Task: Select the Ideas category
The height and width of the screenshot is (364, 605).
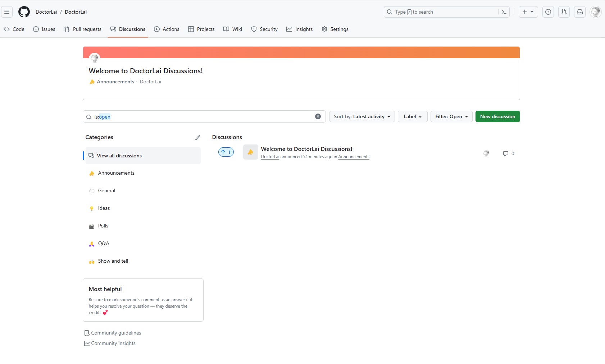Action: [x=143, y=208]
